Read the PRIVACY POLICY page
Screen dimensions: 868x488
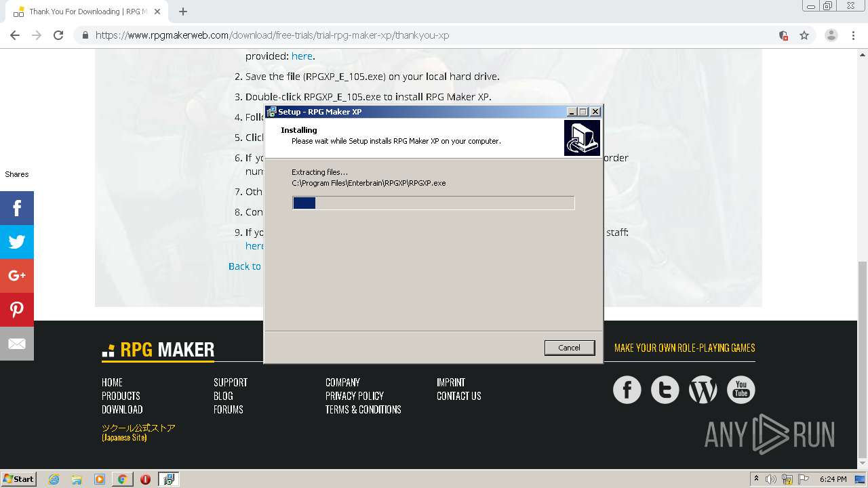[x=355, y=396]
